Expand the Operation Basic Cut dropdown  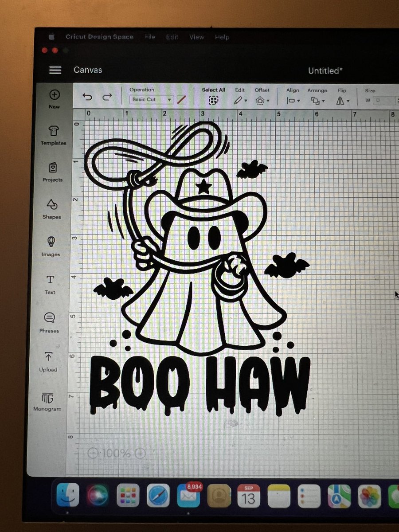[151, 100]
